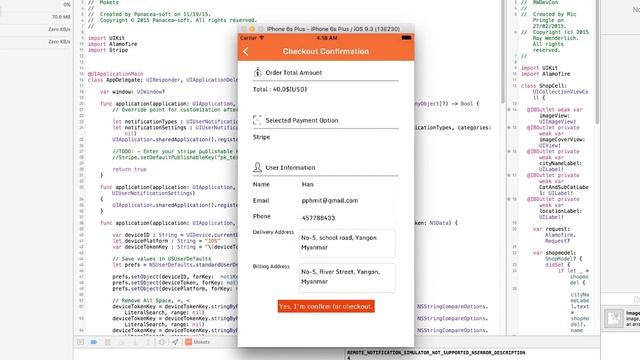640x360 pixels.
Task: Click the money bag icon beside Order Total Amount
Action: (x=257, y=72)
